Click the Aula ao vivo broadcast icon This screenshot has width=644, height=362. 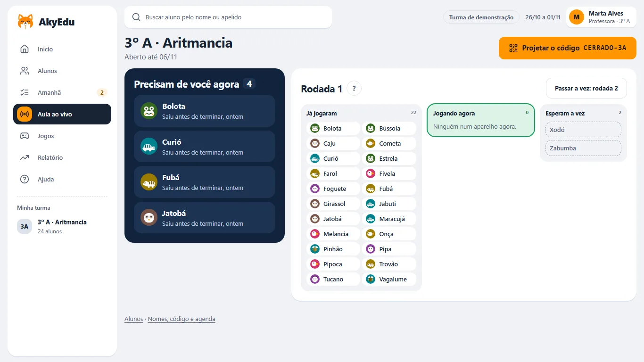(x=25, y=114)
